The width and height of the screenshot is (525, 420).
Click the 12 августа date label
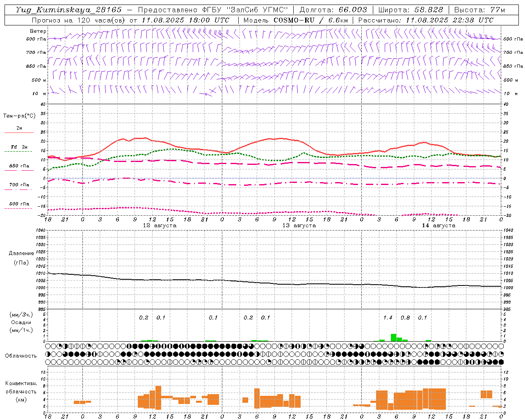pyautogui.click(x=160, y=226)
